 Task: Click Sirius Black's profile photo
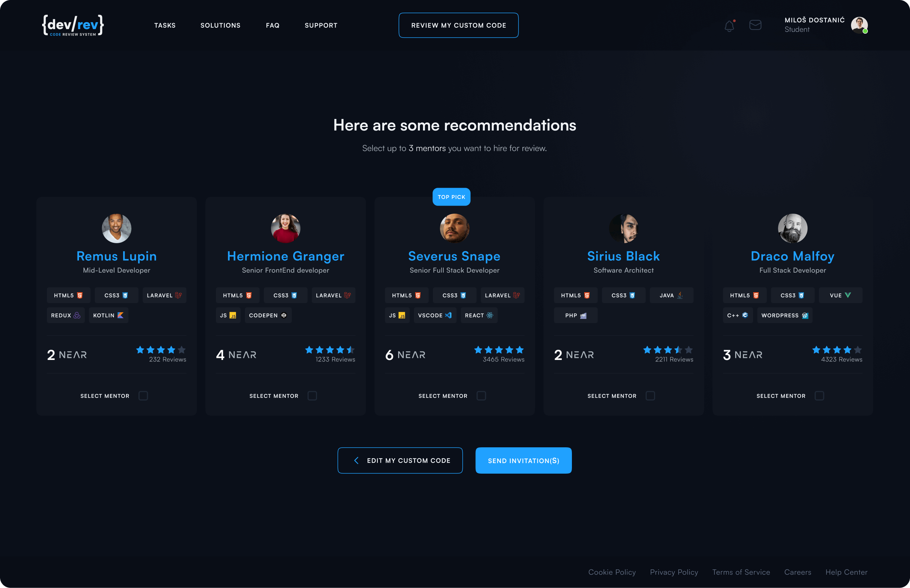[x=624, y=228]
